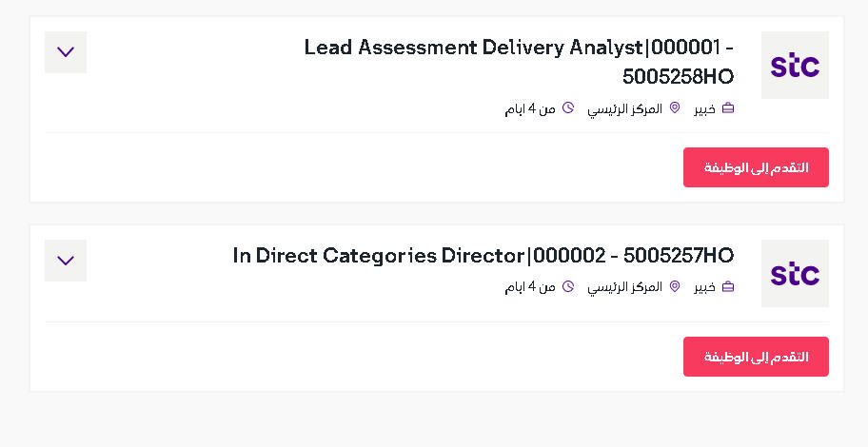Click location pin icon in first job card
868x447 pixels.
[674, 107]
